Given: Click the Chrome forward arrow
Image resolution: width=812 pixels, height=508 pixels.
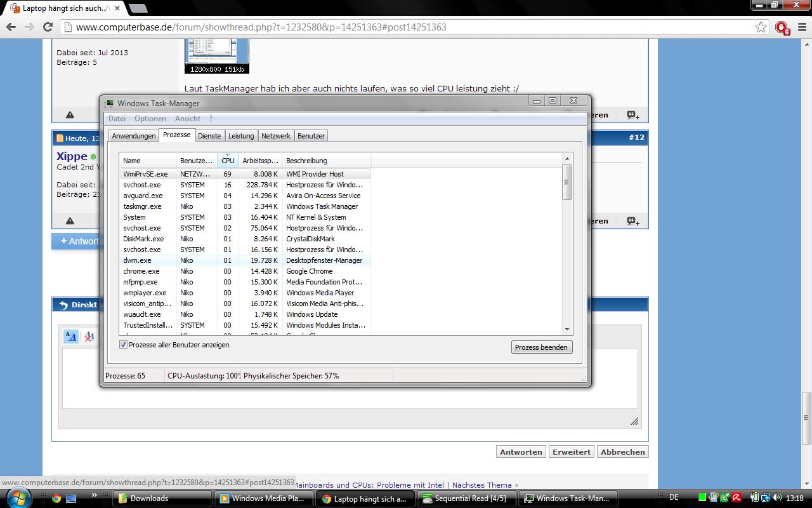Looking at the screenshot, I should coord(29,27).
